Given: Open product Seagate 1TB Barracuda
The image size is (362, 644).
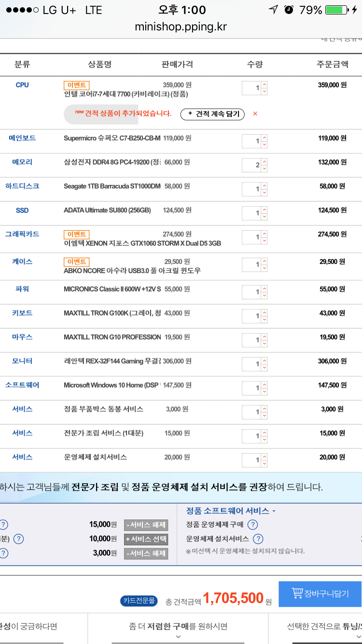Looking at the screenshot, I should (112, 186).
